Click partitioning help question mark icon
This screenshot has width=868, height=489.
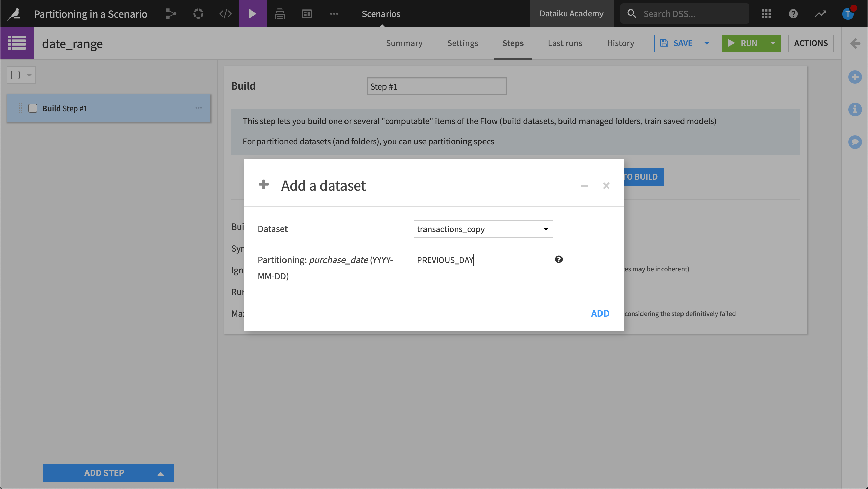(559, 259)
